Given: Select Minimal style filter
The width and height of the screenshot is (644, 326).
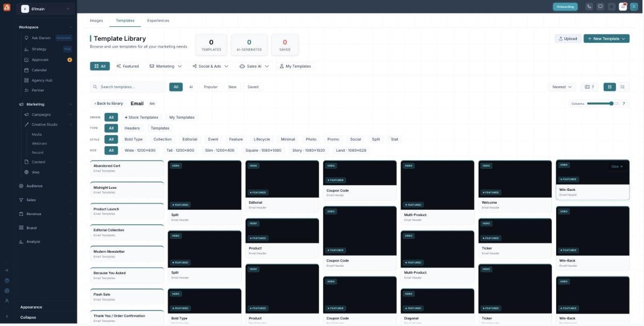Looking at the screenshot, I should pyautogui.click(x=288, y=139).
